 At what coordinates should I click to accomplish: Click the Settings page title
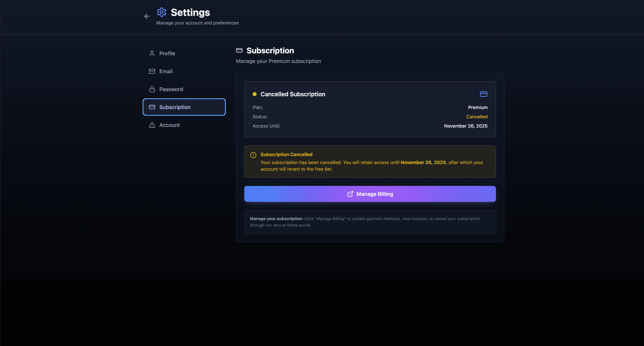(x=190, y=13)
